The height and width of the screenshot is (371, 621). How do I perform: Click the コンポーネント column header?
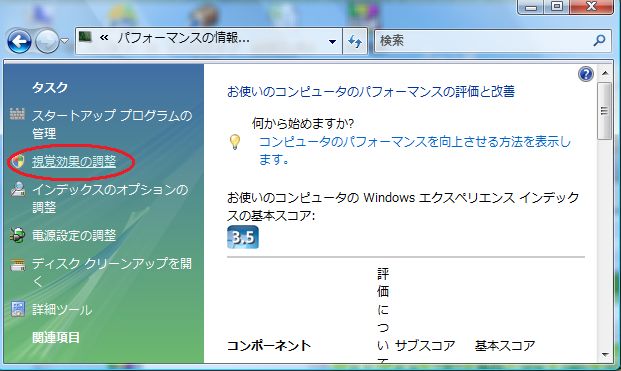click(269, 346)
